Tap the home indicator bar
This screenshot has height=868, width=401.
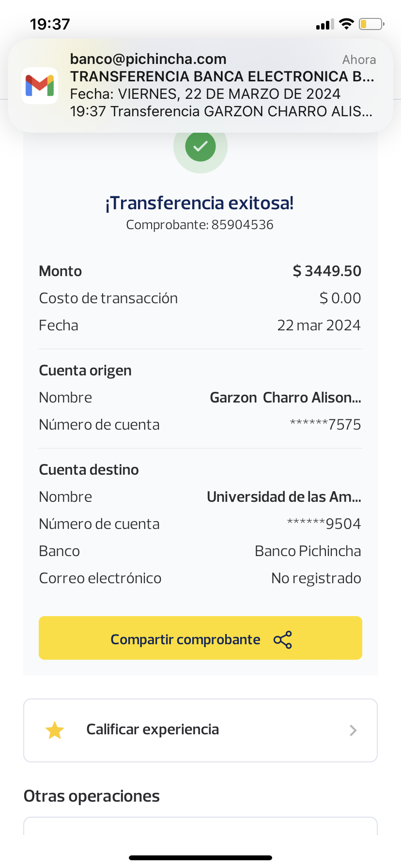point(200,858)
